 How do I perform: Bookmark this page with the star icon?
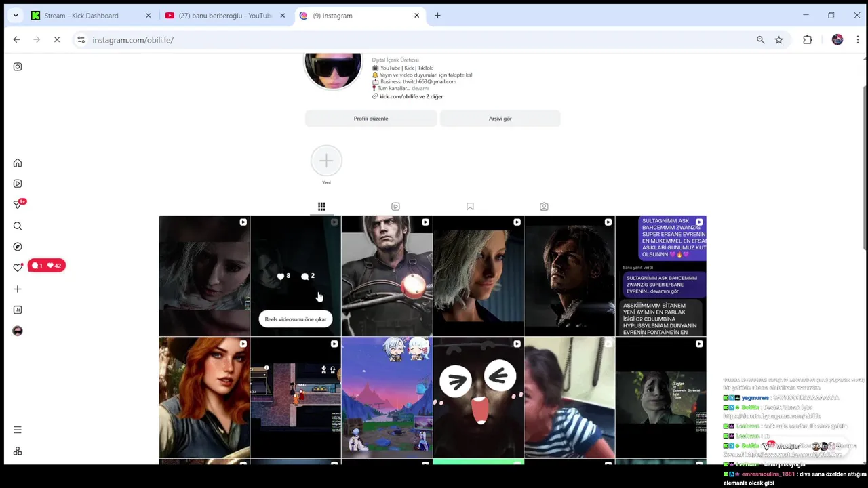[x=778, y=40]
